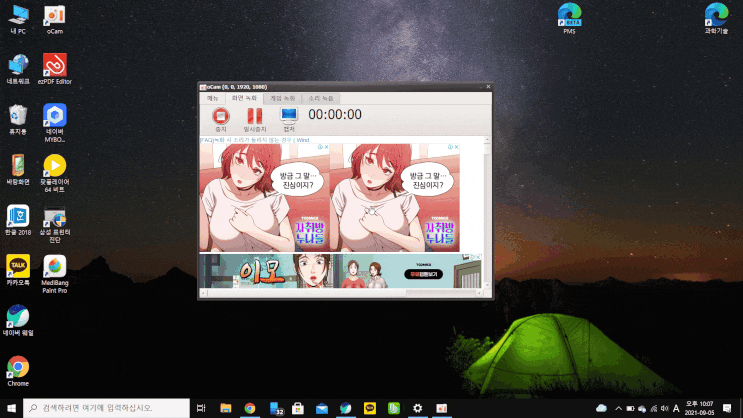Click scroll-up arrow in oCam ad panel
This screenshot has width=743, height=418.
point(487,140)
